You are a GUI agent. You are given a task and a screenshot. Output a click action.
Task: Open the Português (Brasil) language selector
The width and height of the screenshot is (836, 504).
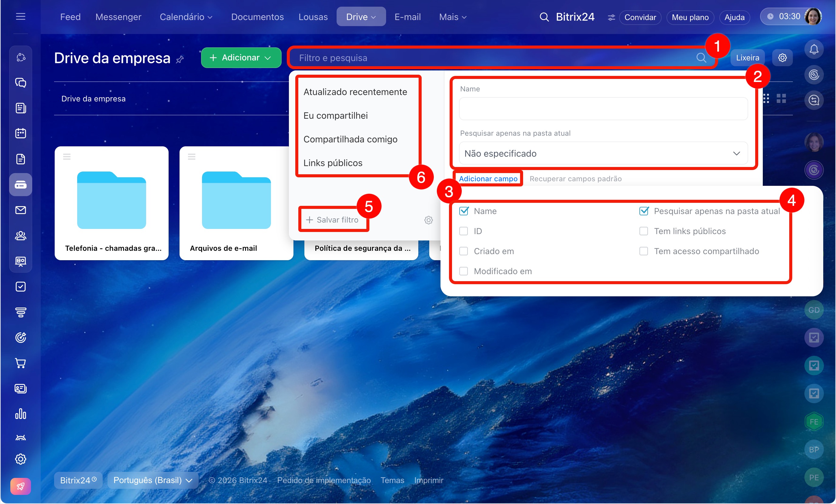pos(153,480)
